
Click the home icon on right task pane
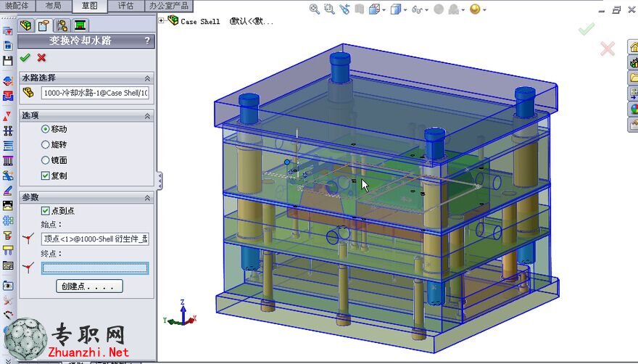pos(634,47)
